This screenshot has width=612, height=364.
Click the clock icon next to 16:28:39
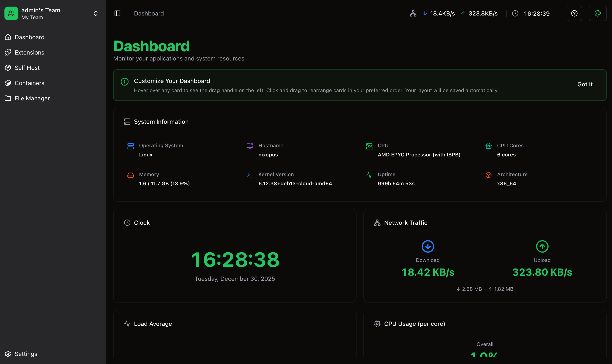[515, 14]
